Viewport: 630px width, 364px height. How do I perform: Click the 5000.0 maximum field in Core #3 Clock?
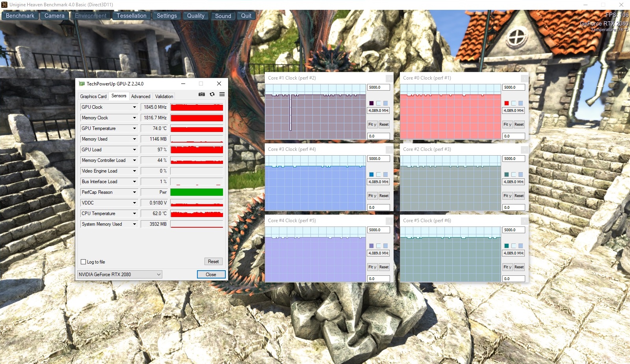click(379, 159)
